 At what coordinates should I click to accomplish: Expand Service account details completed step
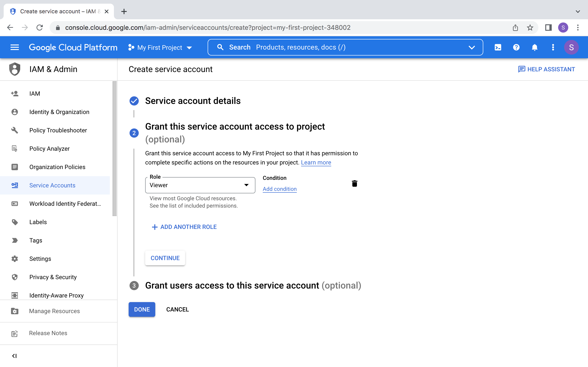[193, 101]
